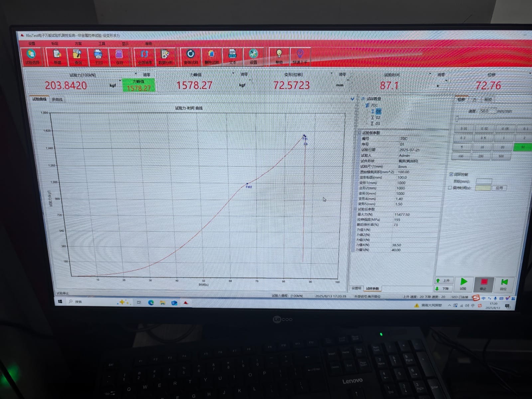Collapse the 试样数量 tree root
Viewport: 532px width, 399px height.
coord(363,99)
